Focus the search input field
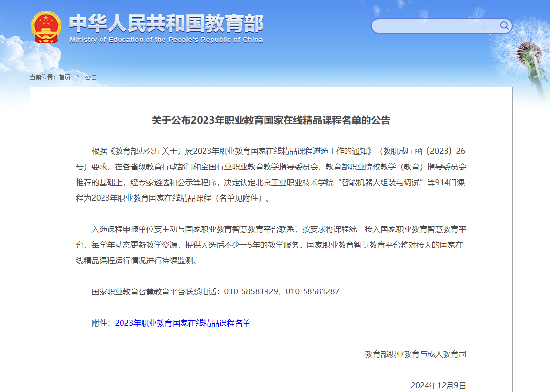 [x=434, y=26]
